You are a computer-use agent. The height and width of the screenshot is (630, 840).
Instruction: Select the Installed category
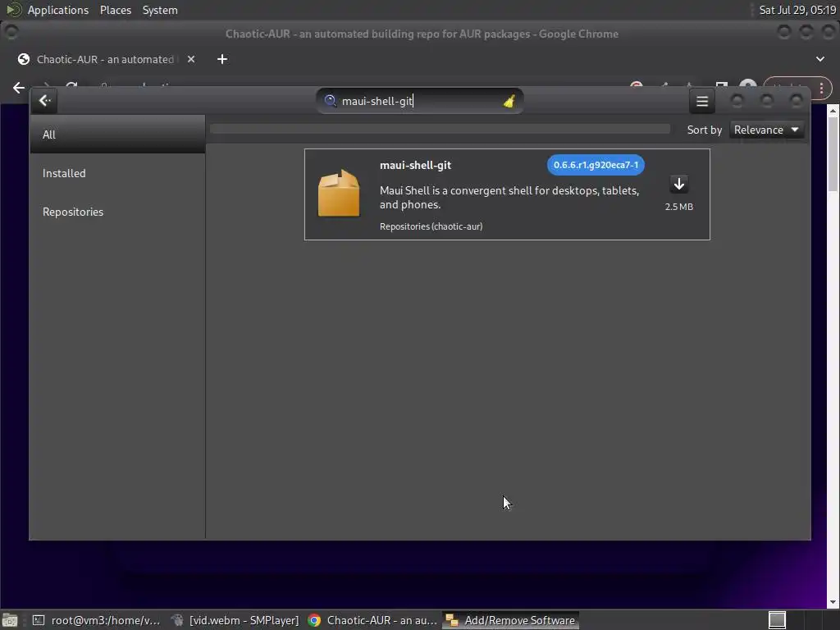point(118,173)
